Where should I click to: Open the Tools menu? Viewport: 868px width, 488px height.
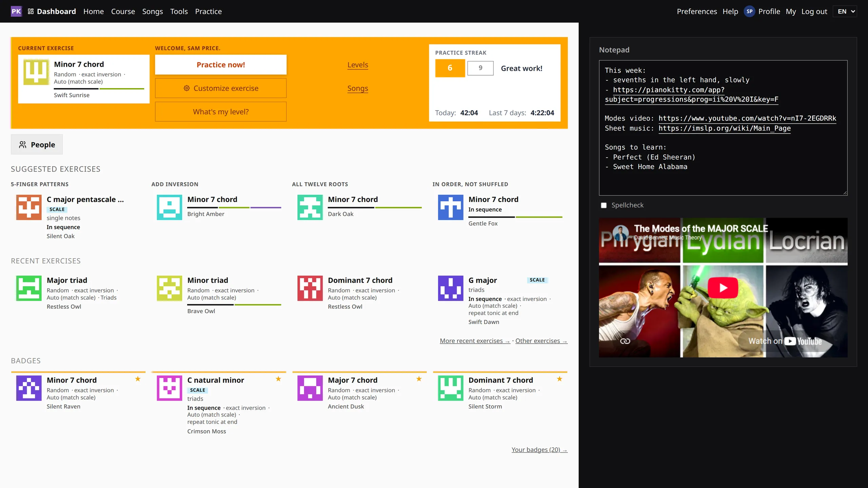pos(179,11)
